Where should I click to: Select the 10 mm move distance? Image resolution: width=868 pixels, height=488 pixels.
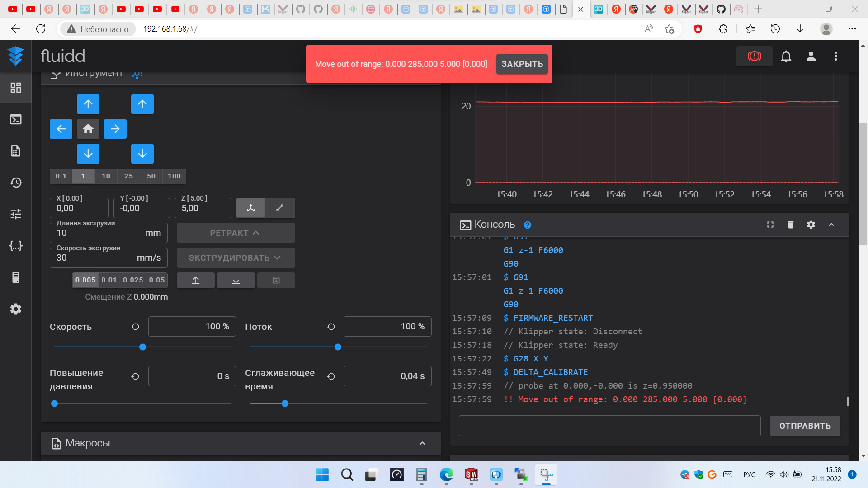[106, 176]
